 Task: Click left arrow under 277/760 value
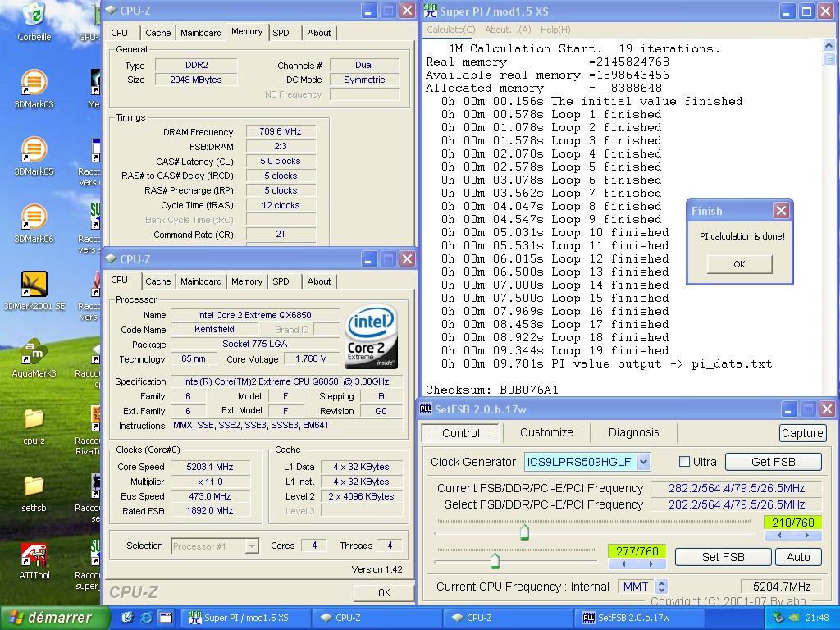click(623, 564)
